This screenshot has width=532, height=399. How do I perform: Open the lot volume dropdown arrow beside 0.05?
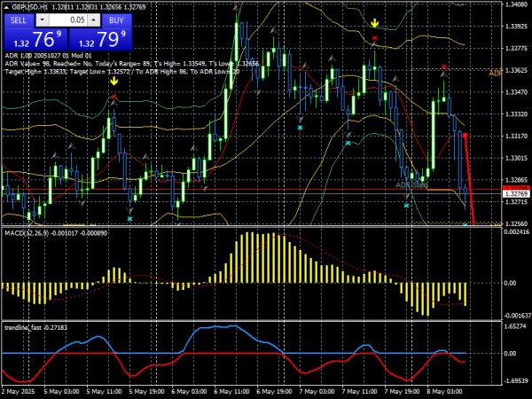click(x=43, y=20)
